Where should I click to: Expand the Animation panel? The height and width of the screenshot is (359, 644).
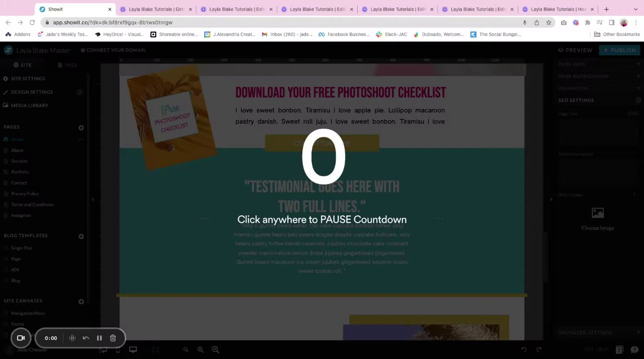point(599,88)
